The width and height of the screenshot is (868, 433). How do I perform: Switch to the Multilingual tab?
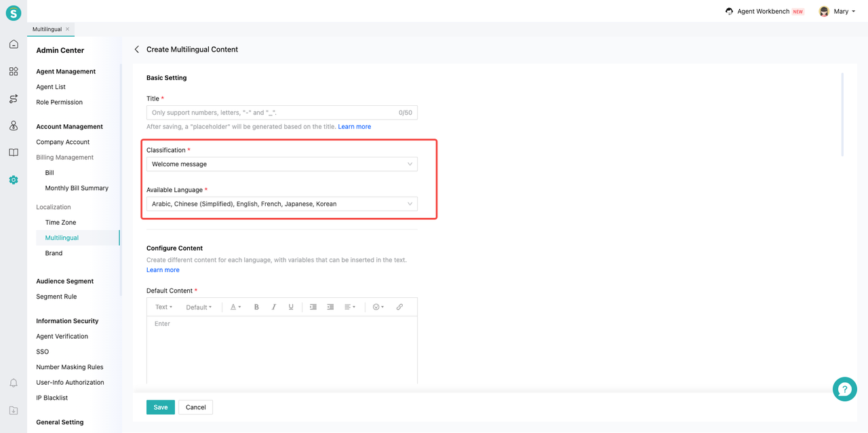click(x=47, y=29)
